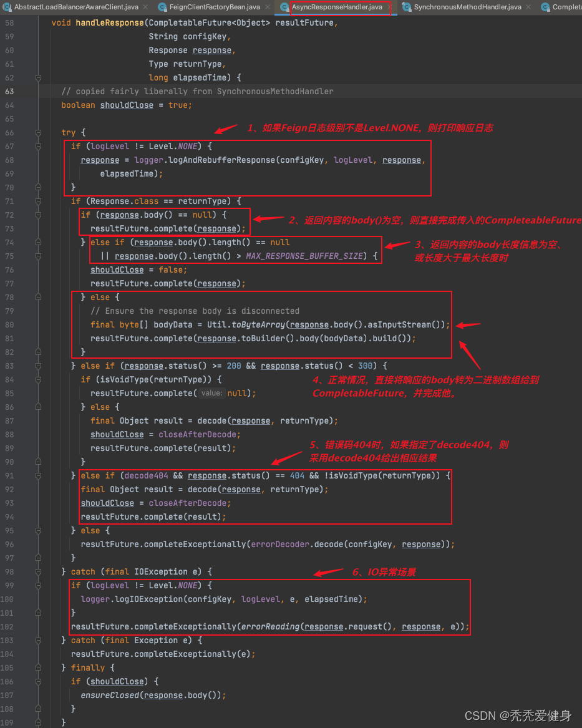Close the AbstractLoadBalancerAwareClient.java tab
582x728 pixels.
145,7
